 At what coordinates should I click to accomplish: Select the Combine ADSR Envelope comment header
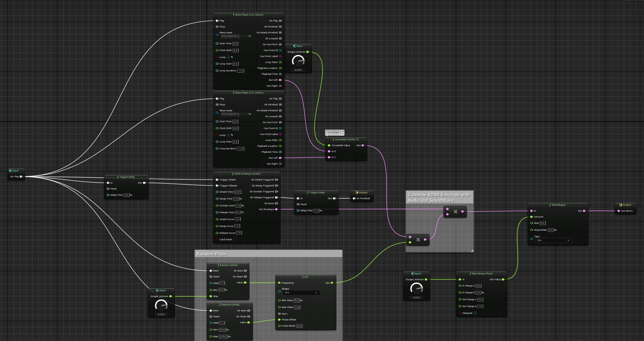coord(439,197)
